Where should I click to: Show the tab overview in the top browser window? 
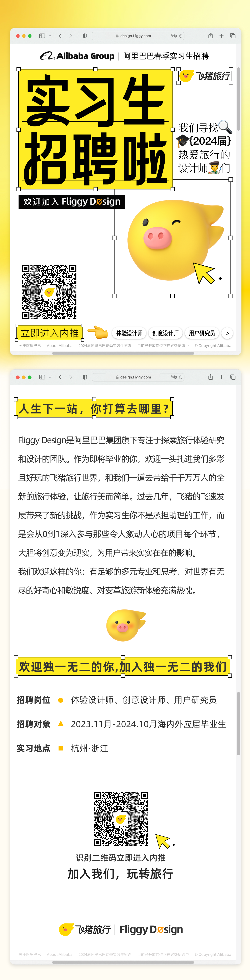[233, 36]
